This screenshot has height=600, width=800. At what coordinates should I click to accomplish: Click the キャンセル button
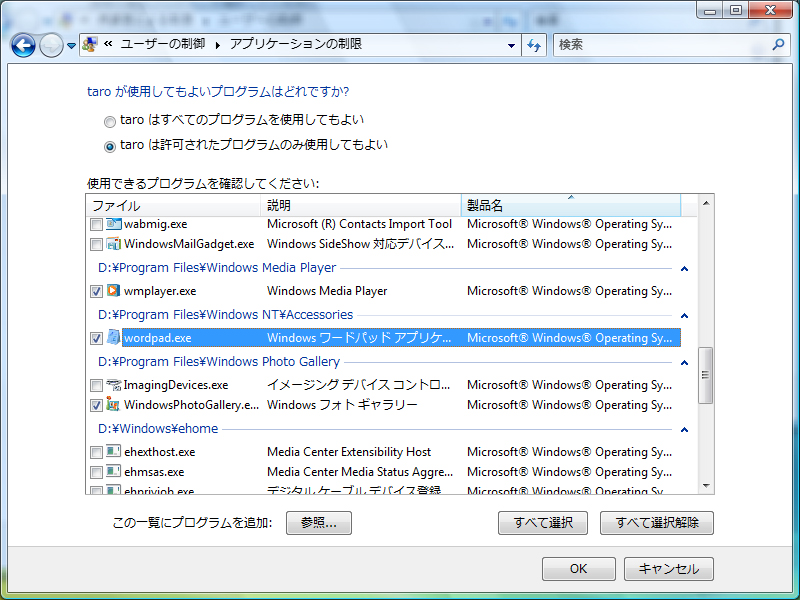[x=669, y=569]
